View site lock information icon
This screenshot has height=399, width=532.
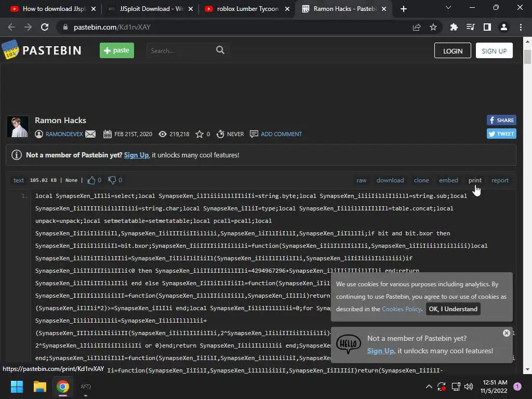point(65,27)
